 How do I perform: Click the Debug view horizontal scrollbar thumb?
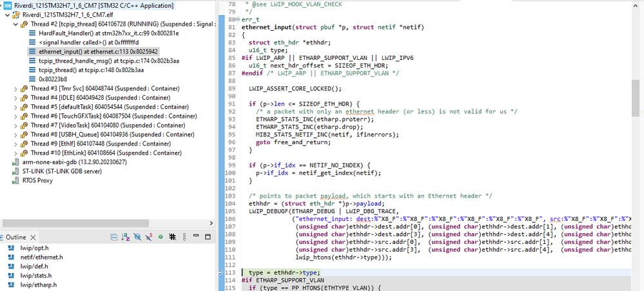click(75, 223)
